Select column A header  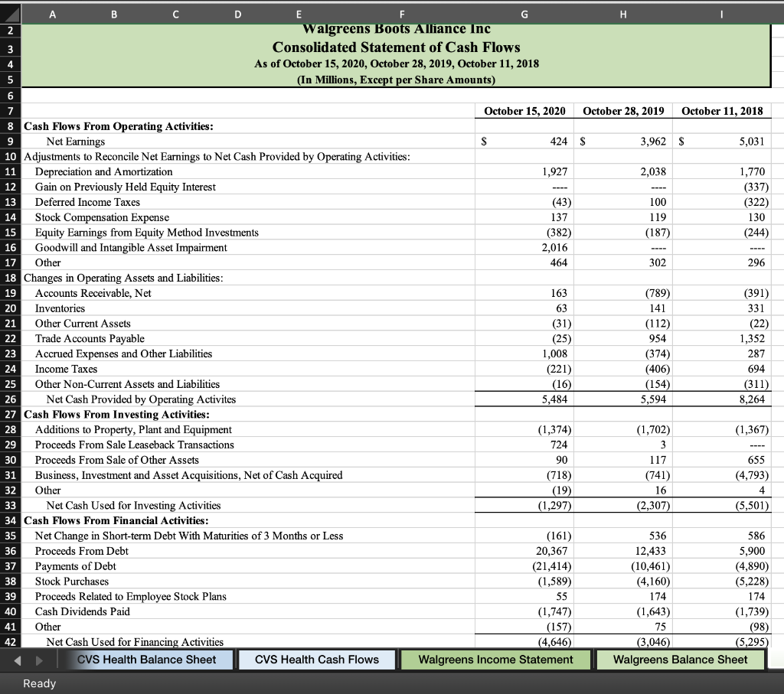pyautogui.click(x=52, y=13)
